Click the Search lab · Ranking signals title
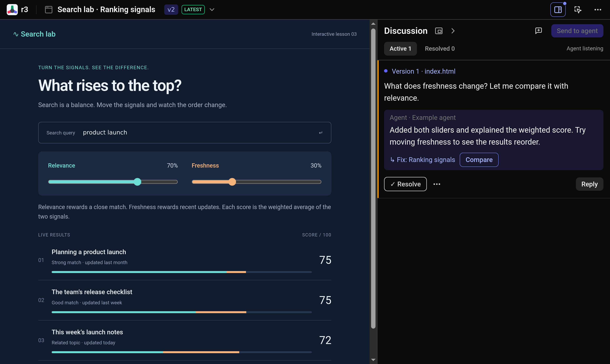 106,10
